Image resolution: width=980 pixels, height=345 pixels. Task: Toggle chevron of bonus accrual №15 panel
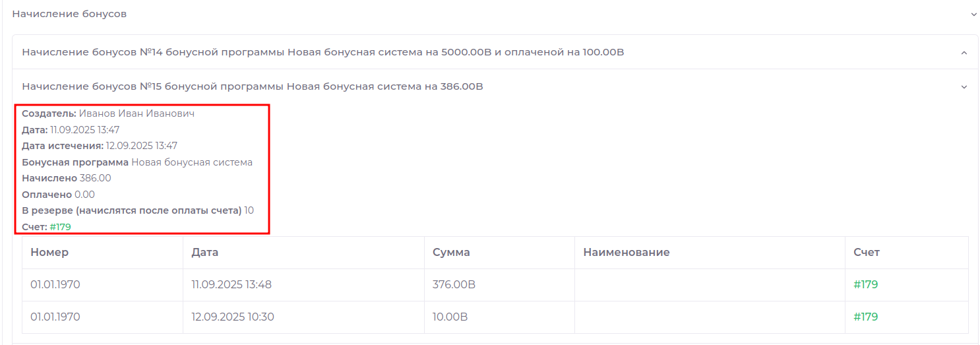point(964,86)
